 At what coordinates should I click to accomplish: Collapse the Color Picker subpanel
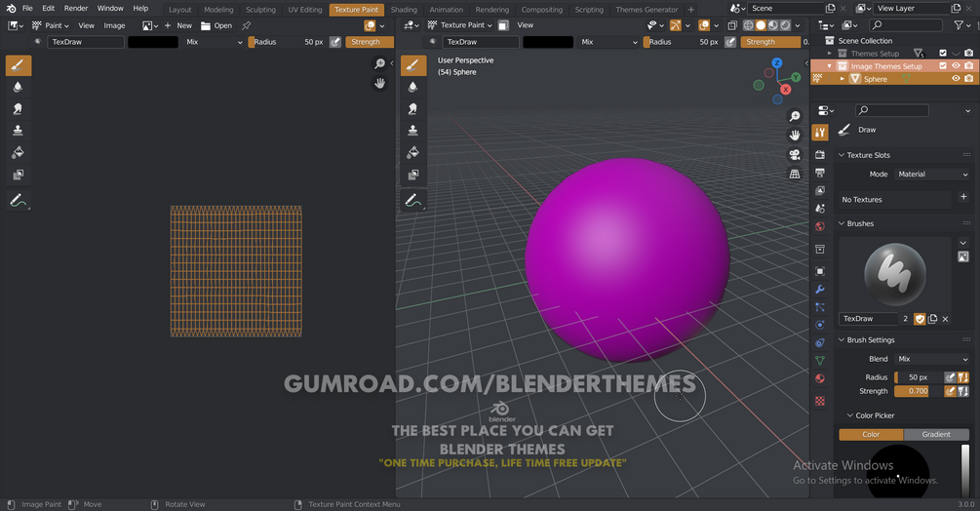[850, 415]
